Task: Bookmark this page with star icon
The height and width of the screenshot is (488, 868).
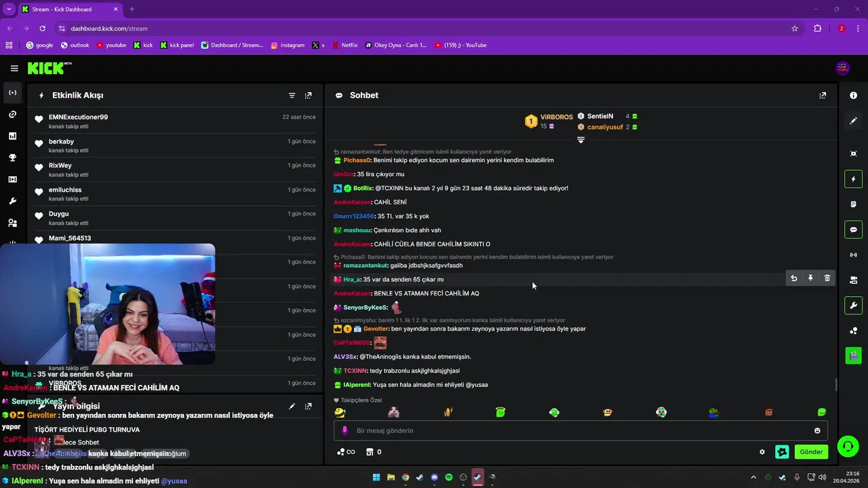Action: (x=795, y=28)
